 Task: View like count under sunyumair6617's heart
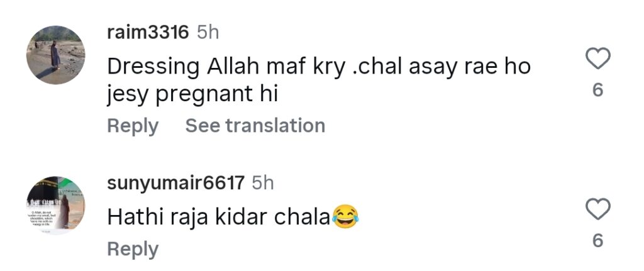[598, 240]
